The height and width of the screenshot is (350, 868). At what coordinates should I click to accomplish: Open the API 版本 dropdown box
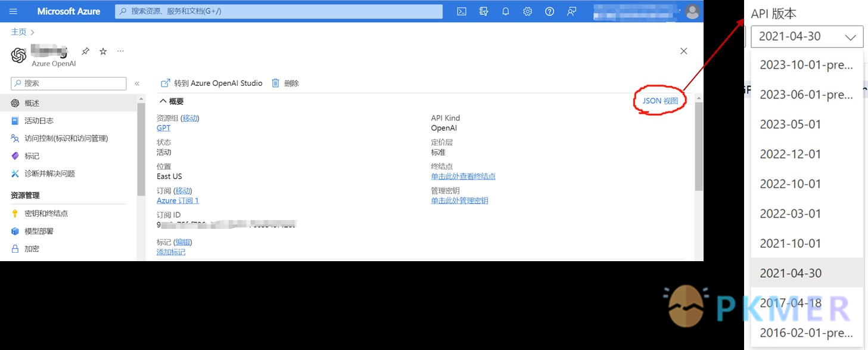(x=807, y=36)
